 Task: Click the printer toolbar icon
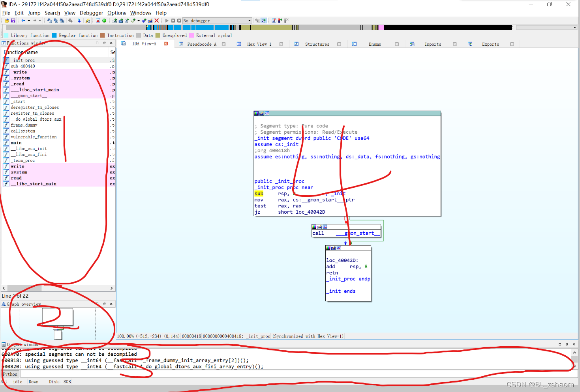[70, 21]
